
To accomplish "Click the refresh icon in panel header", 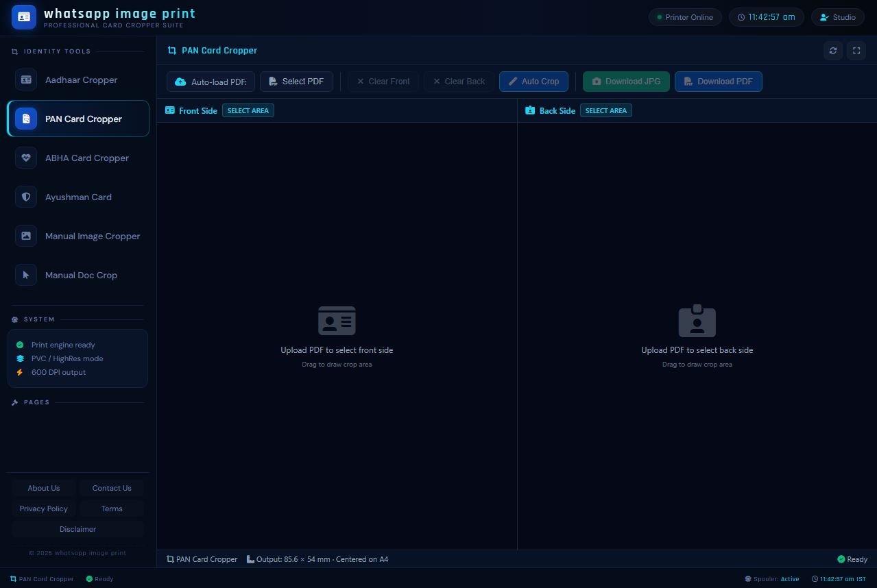I will point(833,51).
